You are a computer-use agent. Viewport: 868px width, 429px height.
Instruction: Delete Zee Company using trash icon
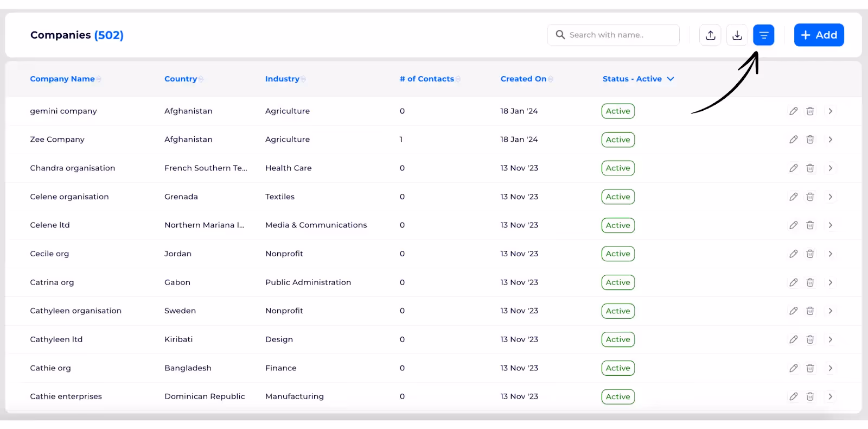[810, 140]
